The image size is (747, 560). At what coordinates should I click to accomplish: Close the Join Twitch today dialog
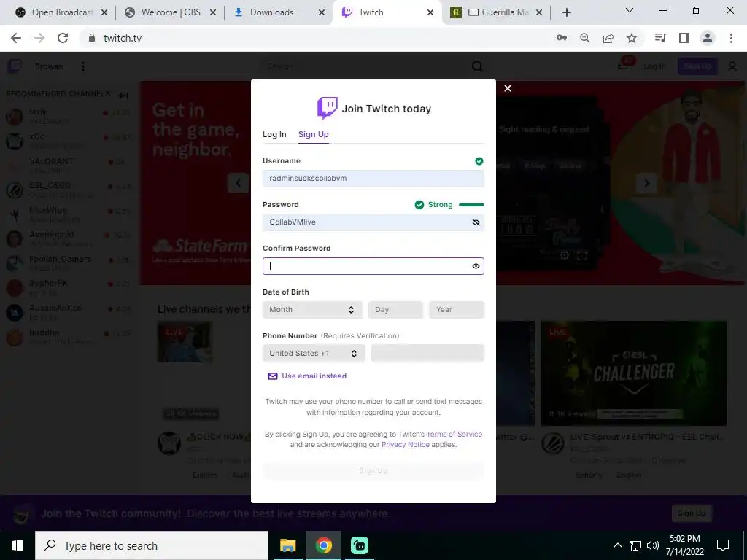pyautogui.click(x=508, y=88)
